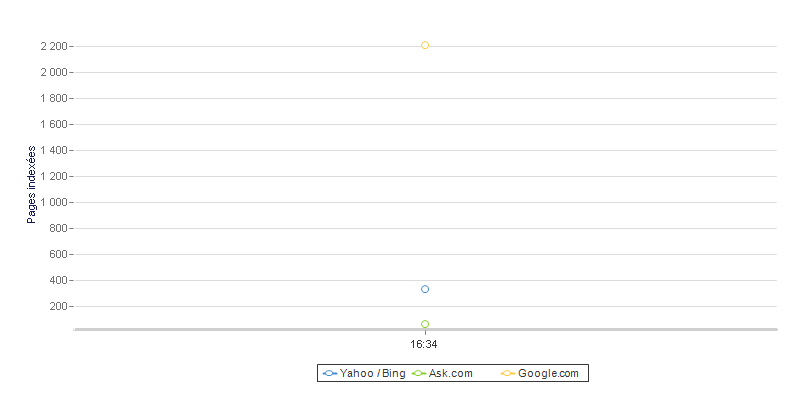Click the blue Yahoo / Bing data point
Image resolution: width=800 pixels, height=400 pixels.
[x=424, y=289]
